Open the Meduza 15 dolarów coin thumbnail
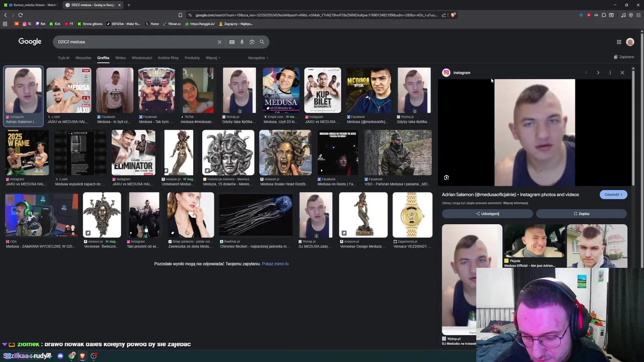This screenshot has width=644, height=362. point(228,152)
